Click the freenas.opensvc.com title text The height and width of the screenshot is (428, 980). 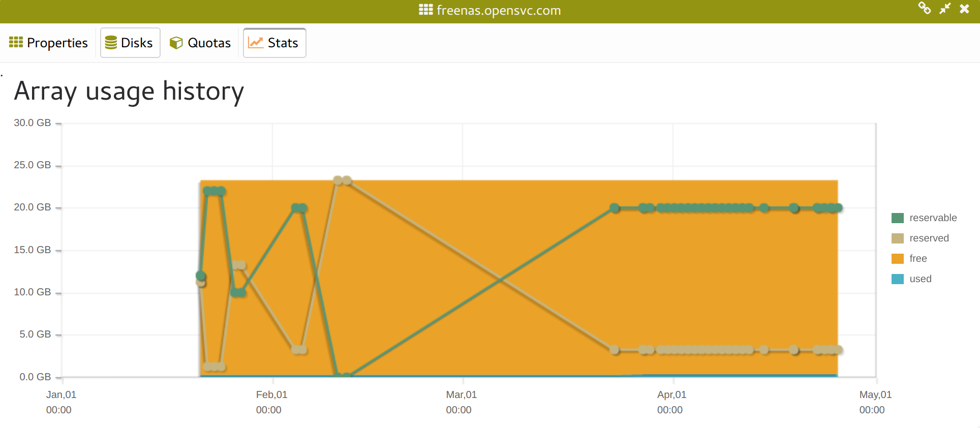(498, 10)
